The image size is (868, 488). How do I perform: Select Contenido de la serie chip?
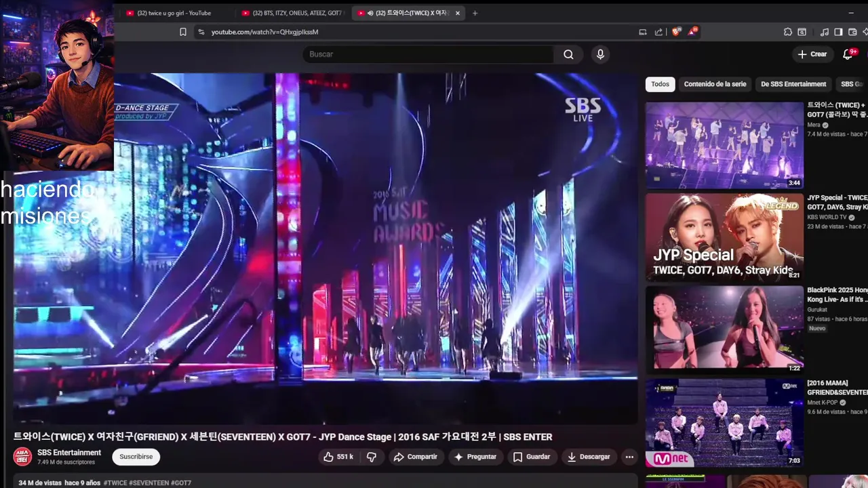(x=715, y=84)
